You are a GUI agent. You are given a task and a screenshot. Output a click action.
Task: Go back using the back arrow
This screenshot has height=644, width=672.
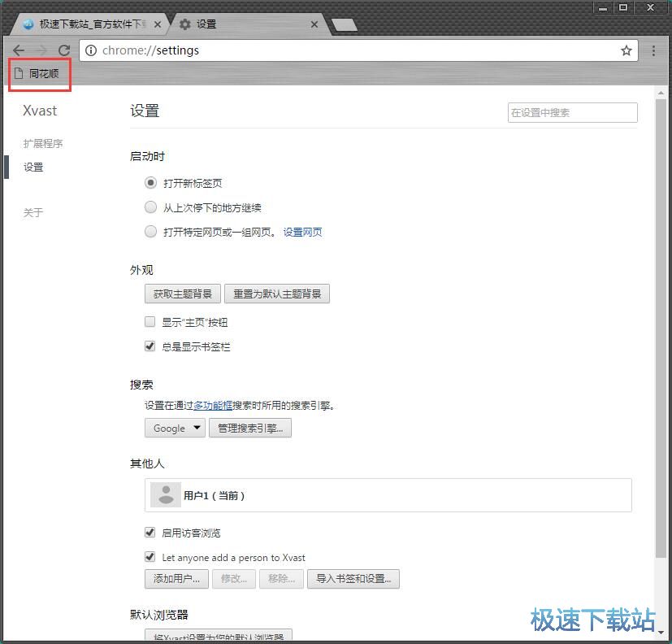(x=19, y=50)
